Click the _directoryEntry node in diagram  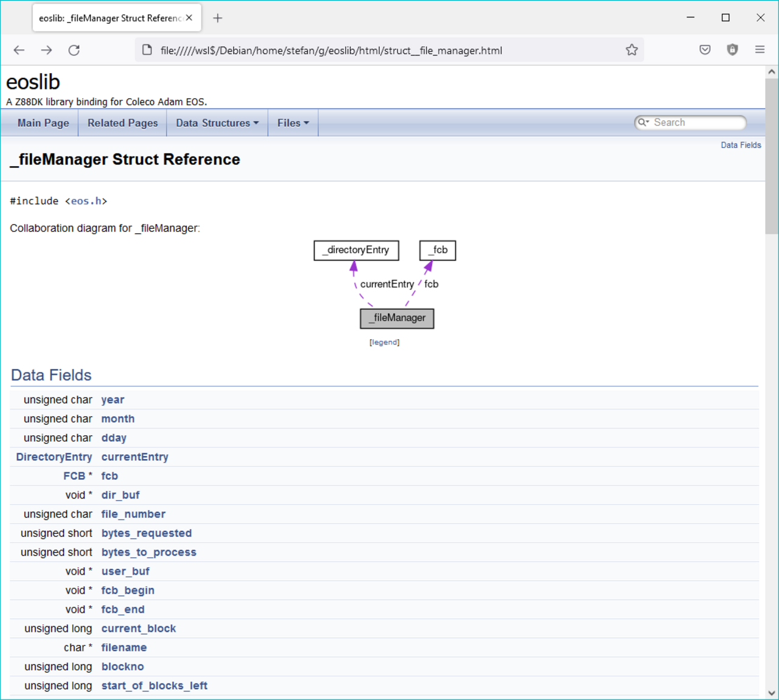356,250
